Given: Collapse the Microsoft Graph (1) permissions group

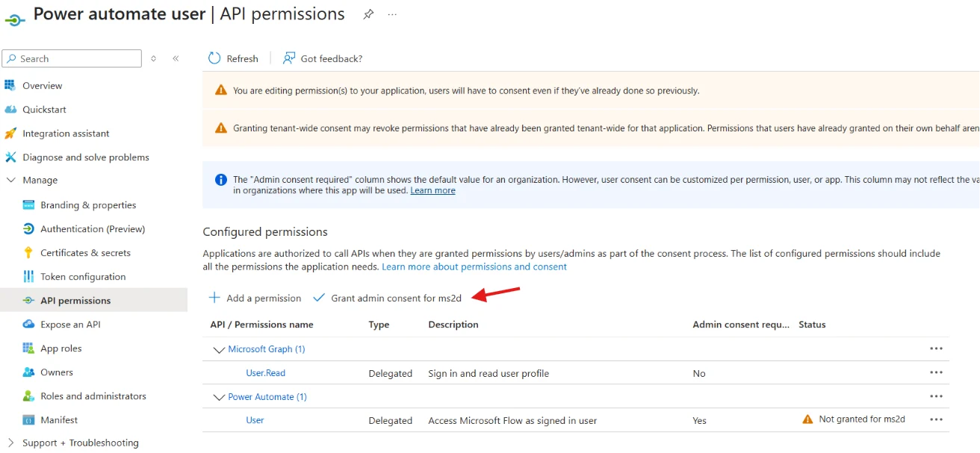Looking at the screenshot, I should pos(219,349).
